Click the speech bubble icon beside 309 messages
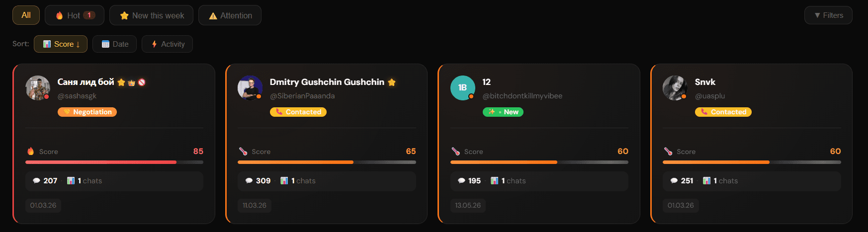The image size is (868, 232). pos(249,181)
